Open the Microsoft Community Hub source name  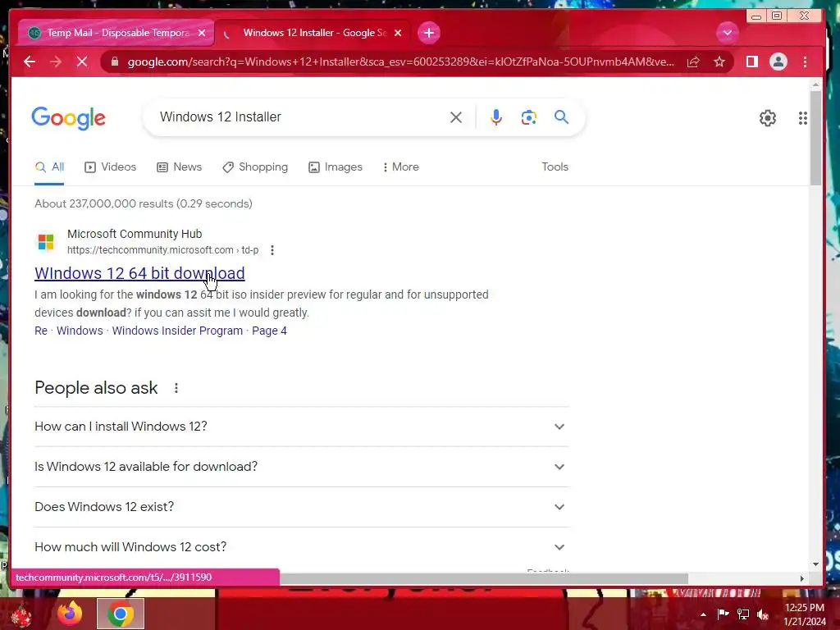(x=135, y=234)
